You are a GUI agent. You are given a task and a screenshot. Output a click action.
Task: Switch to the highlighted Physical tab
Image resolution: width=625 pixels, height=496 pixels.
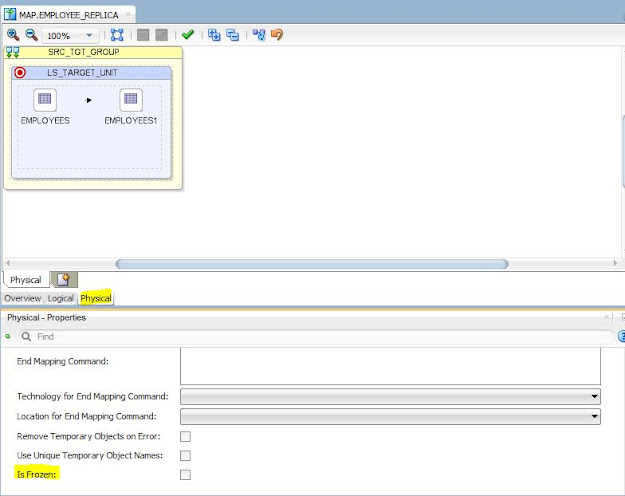[96, 298]
